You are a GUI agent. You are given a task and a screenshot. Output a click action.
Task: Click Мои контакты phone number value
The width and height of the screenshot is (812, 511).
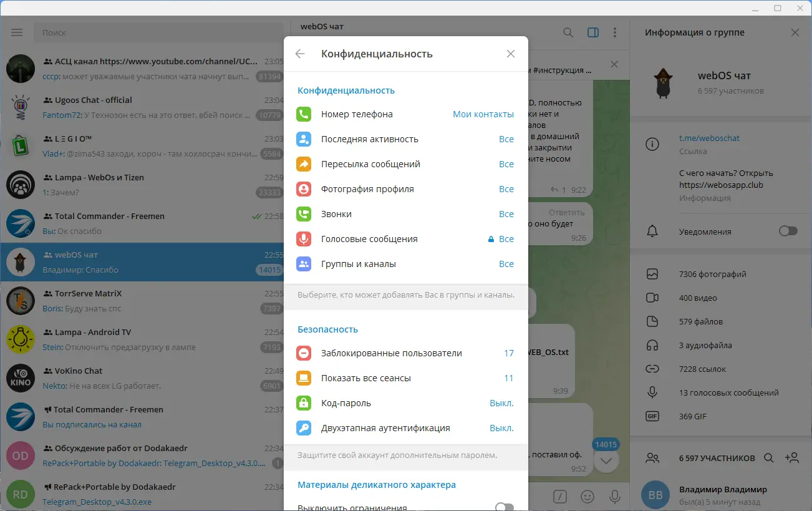point(483,114)
